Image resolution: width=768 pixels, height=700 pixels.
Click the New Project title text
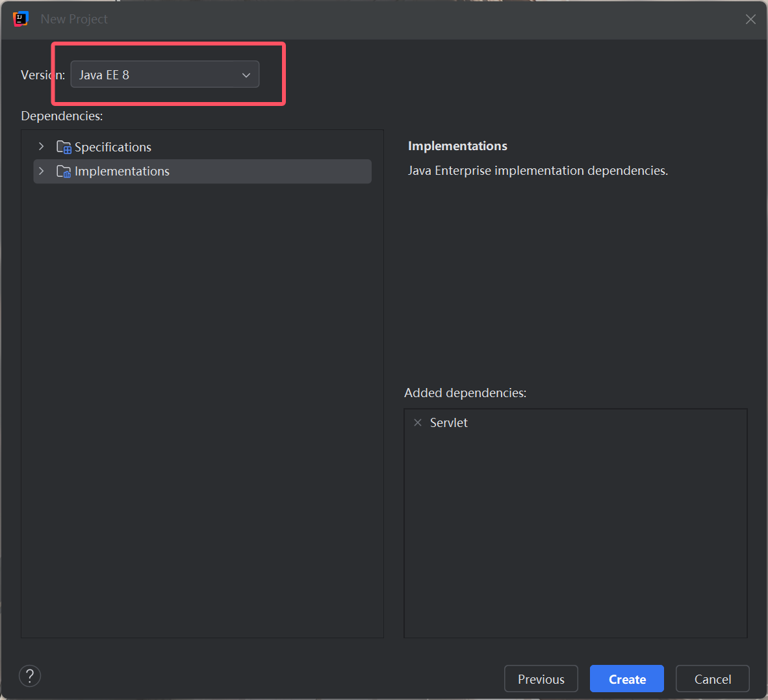point(74,19)
